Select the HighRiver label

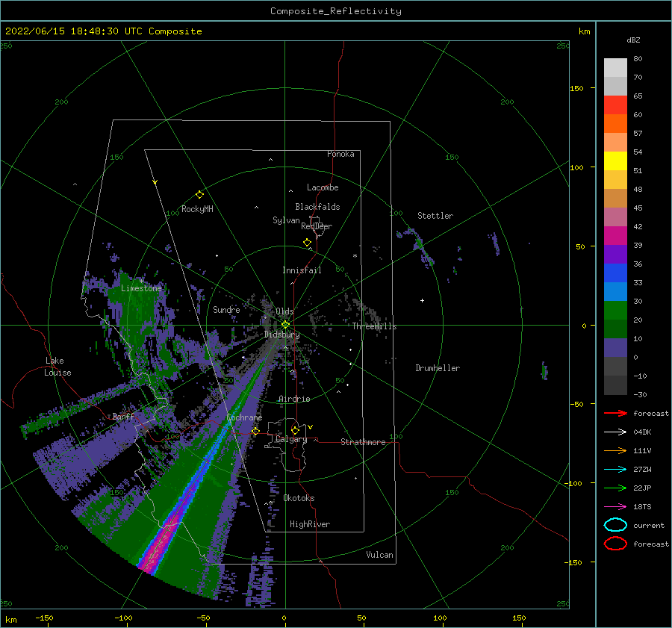tap(310, 524)
